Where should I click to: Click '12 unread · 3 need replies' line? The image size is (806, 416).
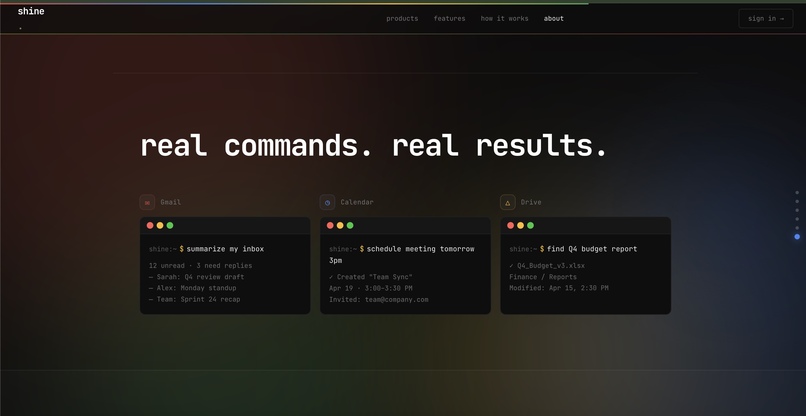(x=200, y=265)
